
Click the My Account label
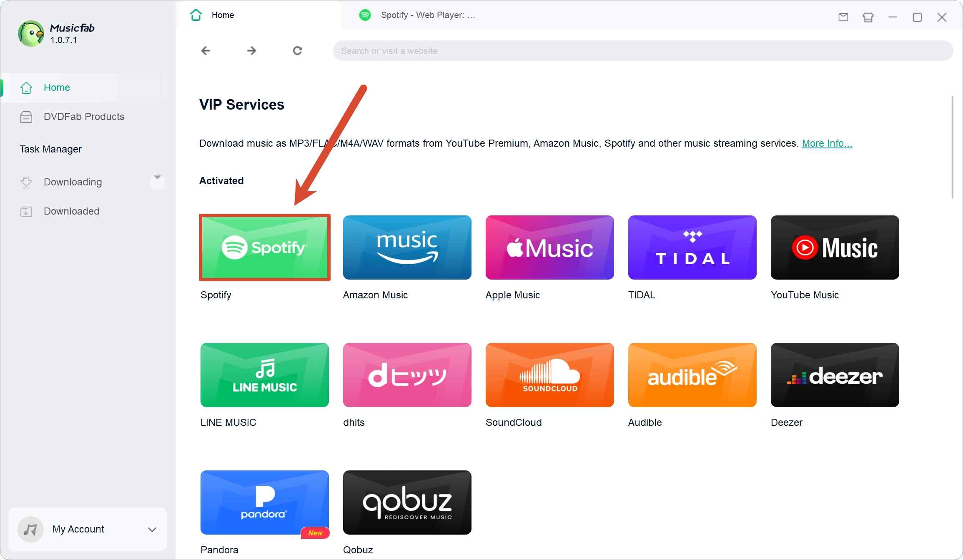tap(78, 529)
